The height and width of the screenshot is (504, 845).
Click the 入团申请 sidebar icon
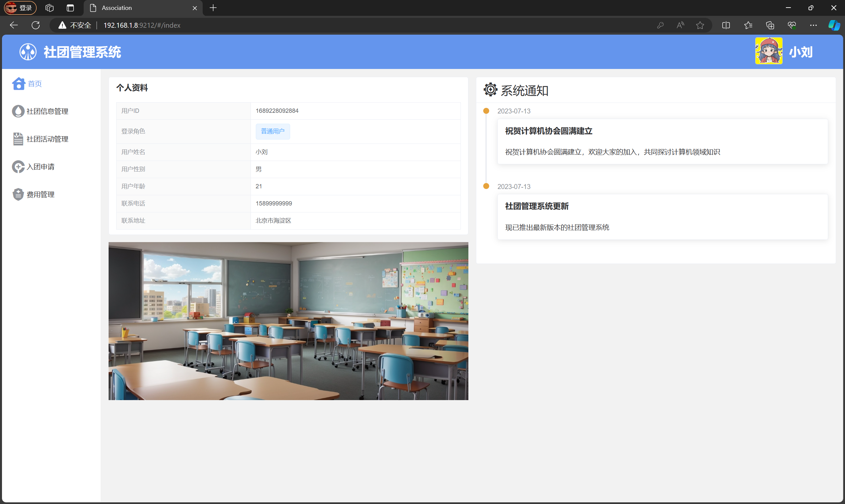coord(18,167)
